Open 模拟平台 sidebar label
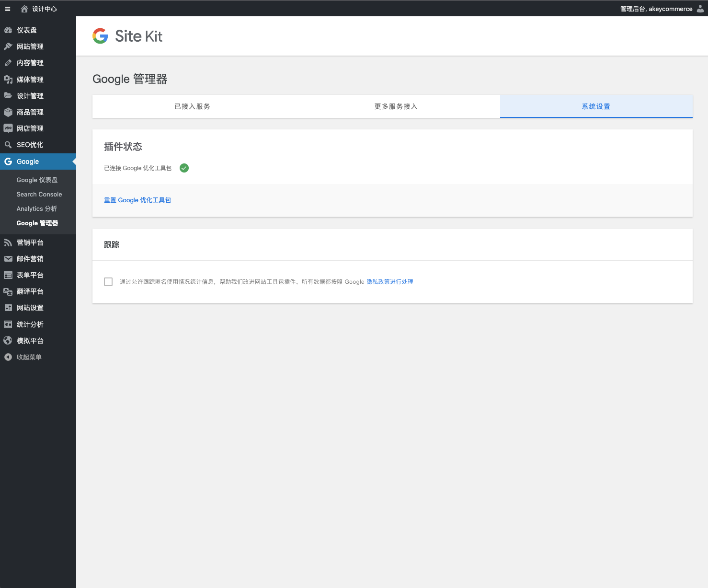 [30, 341]
